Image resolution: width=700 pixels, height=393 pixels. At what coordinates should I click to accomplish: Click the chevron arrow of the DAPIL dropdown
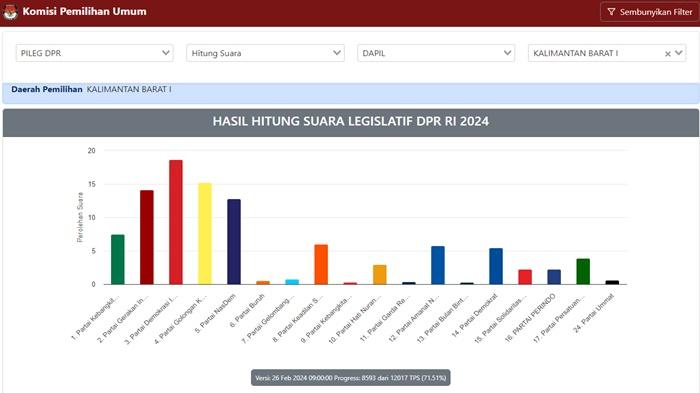[507, 53]
